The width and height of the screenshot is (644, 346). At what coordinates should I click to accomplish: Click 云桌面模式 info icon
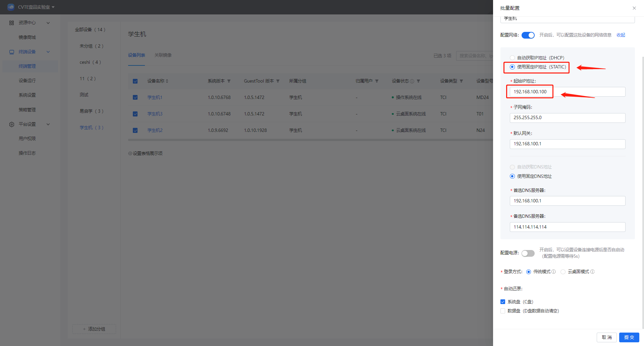point(592,272)
